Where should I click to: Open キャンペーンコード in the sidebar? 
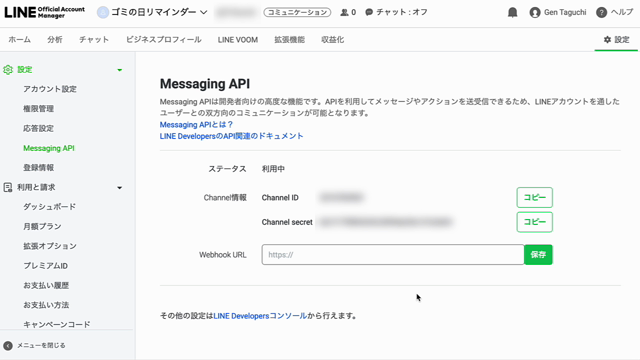point(57,324)
